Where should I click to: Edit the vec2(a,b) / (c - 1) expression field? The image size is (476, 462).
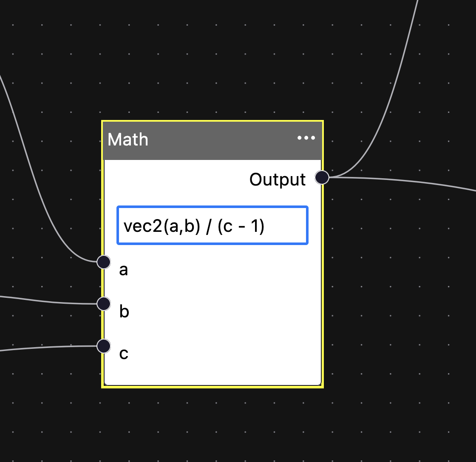(212, 225)
